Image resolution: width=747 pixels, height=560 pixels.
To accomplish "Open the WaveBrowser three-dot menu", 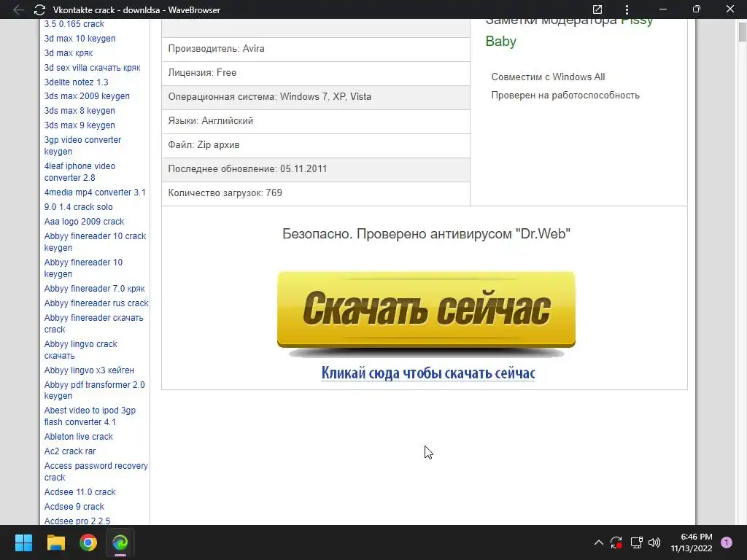I will [x=627, y=9].
